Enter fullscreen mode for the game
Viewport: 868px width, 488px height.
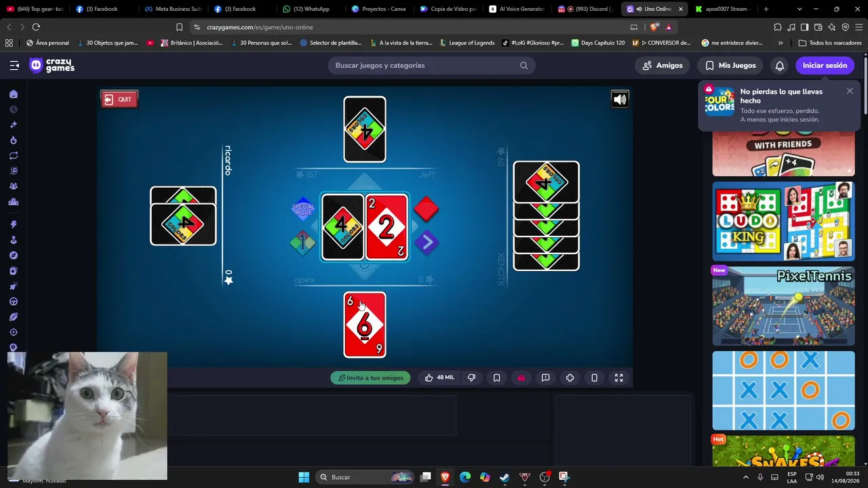point(618,378)
